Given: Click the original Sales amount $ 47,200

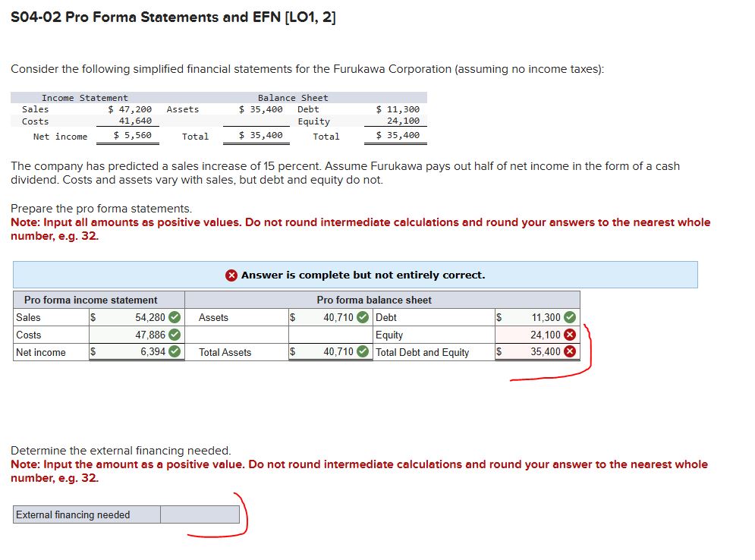Looking at the screenshot, I should coord(130,109).
